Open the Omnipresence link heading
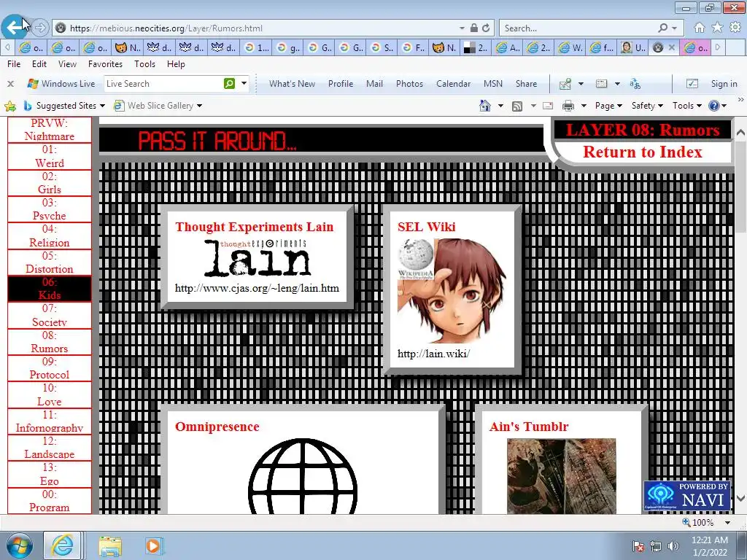Viewport: 747px width, 560px height. (x=217, y=427)
